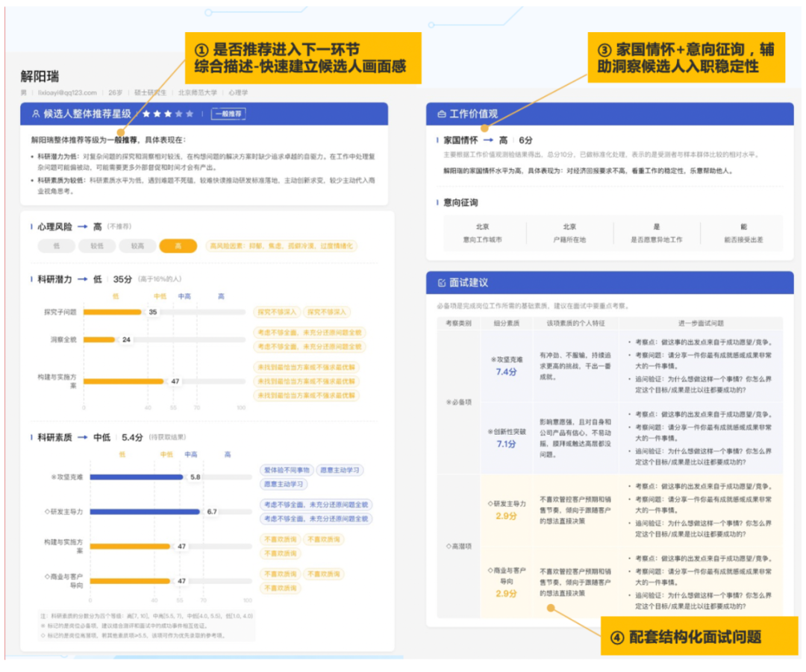
Task: Click the first star in the recommendation rating
Action: (147, 114)
